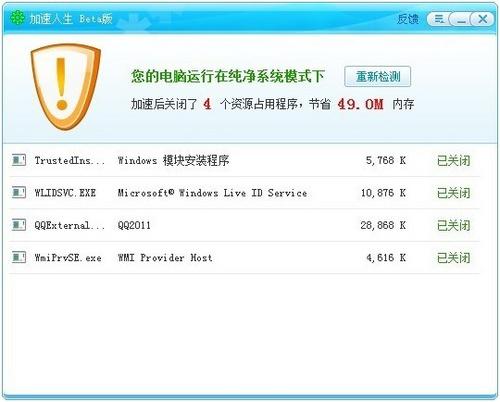Close the 加速人生 window
Screen dimensions: 500x402
tap(482, 19)
